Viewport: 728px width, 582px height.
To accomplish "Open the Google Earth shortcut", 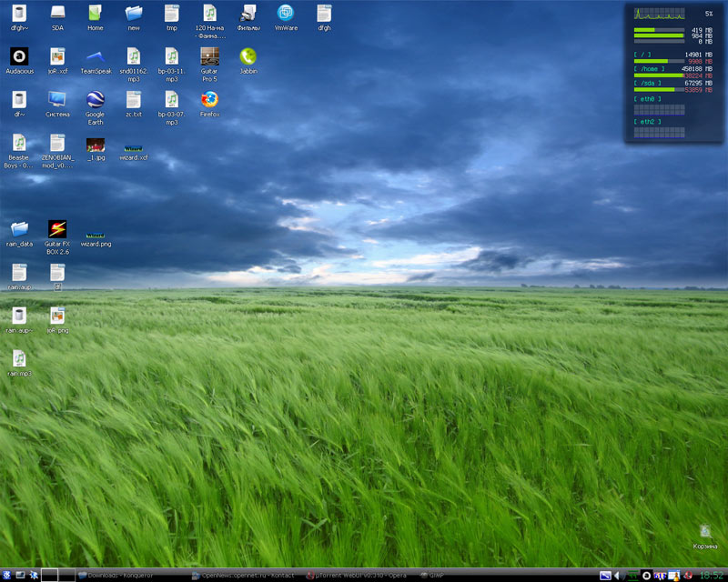I will point(95,100).
